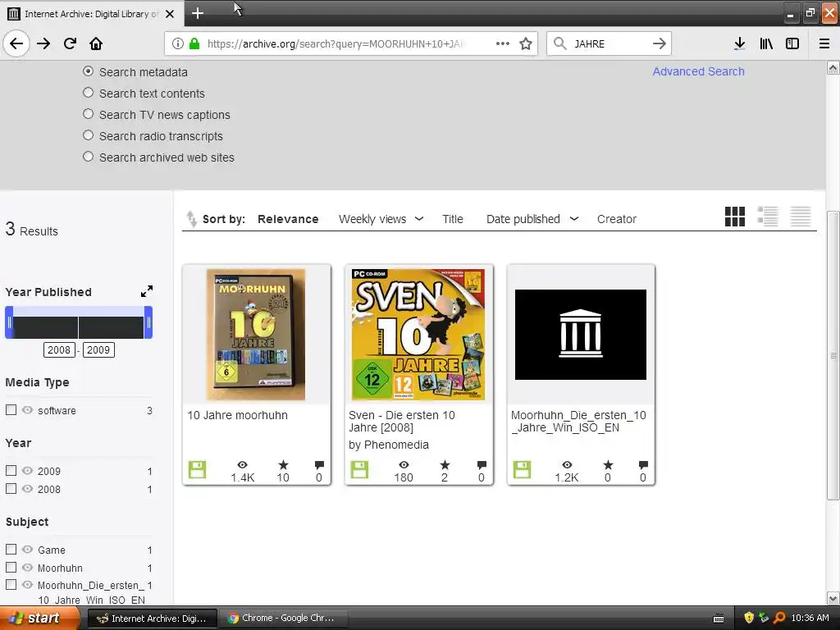840x630 pixels.
Task: Open Moorhuhn_Die_ersten_10_Jahre_Win_ISO_EN title
Action: click(x=578, y=421)
